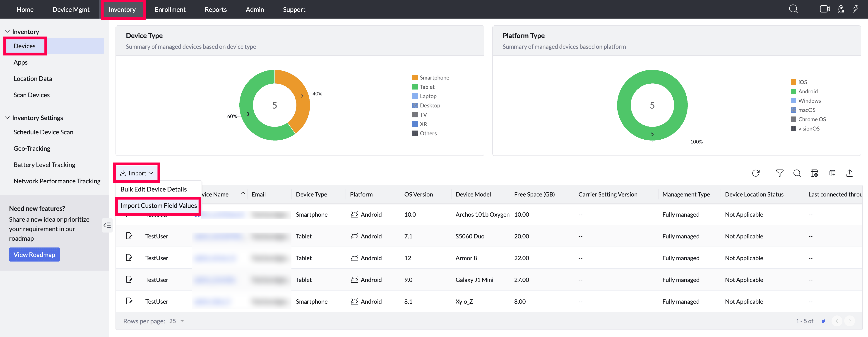Viewport: 868px width, 337px height.
Task: Click the video camera icon in top bar
Action: pos(825,9)
